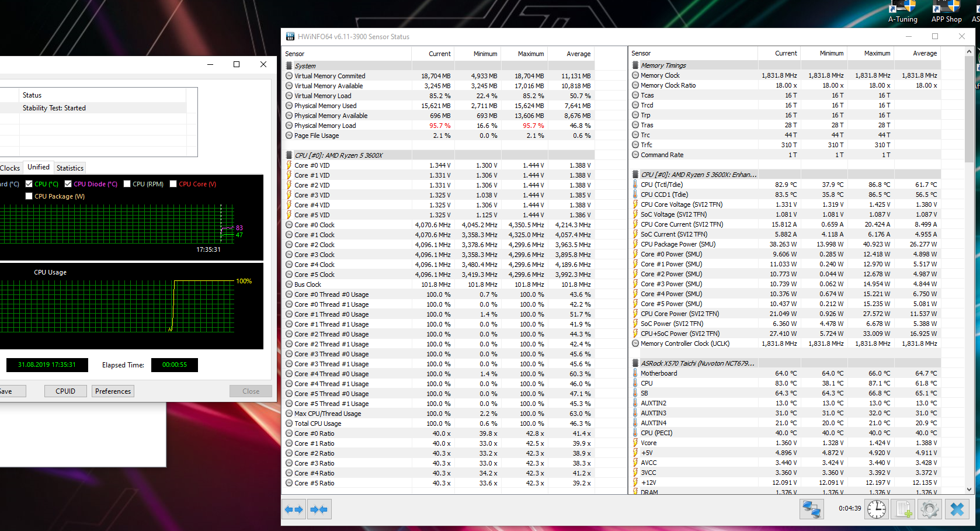Switch to the Statistics tab
Screen dimensions: 980x531
coord(70,168)
